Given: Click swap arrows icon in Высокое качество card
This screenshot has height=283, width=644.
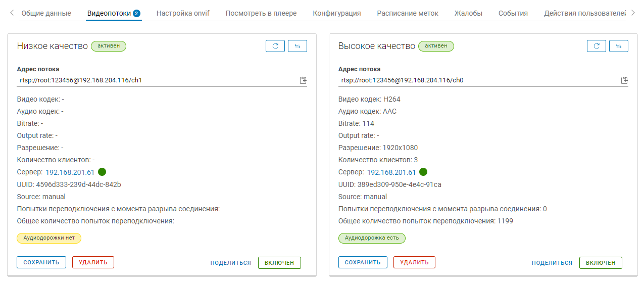Looking at the screenshot, I should (619, 46).
